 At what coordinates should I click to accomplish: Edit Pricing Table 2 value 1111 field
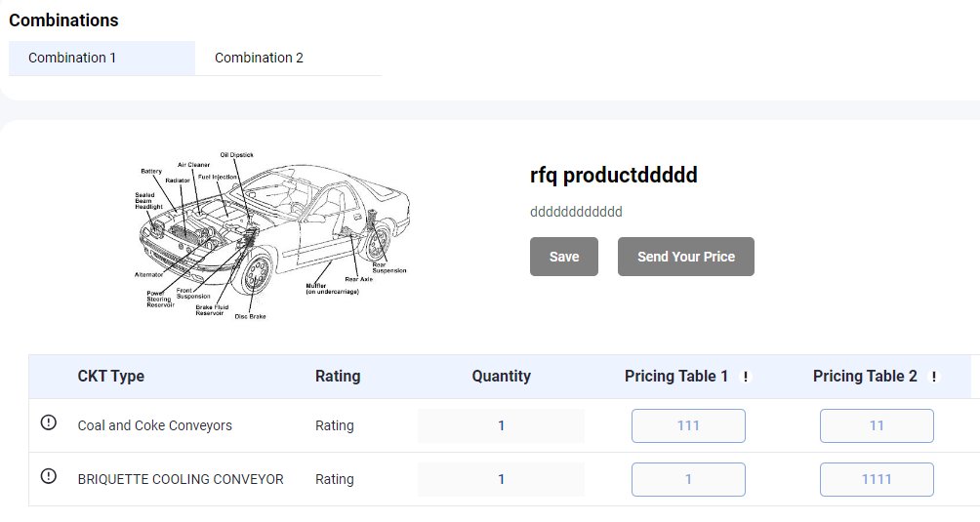click(x=877, y=479)
